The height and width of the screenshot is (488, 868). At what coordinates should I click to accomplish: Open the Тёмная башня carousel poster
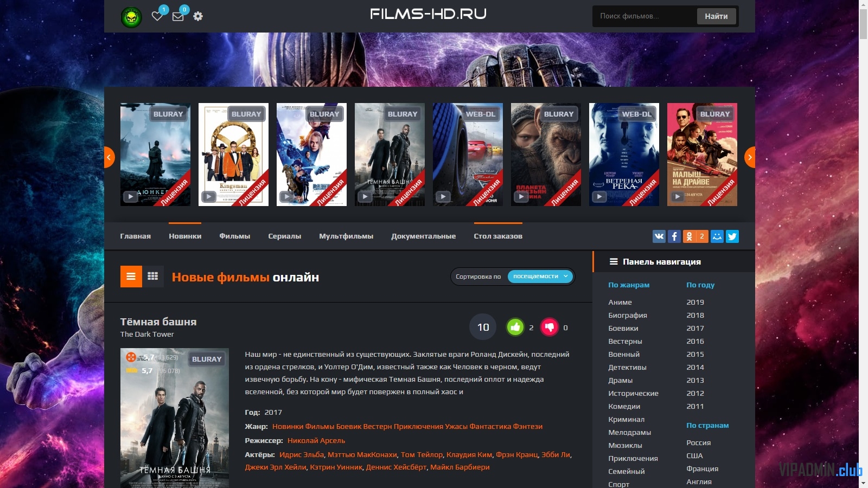coord(390,155)
